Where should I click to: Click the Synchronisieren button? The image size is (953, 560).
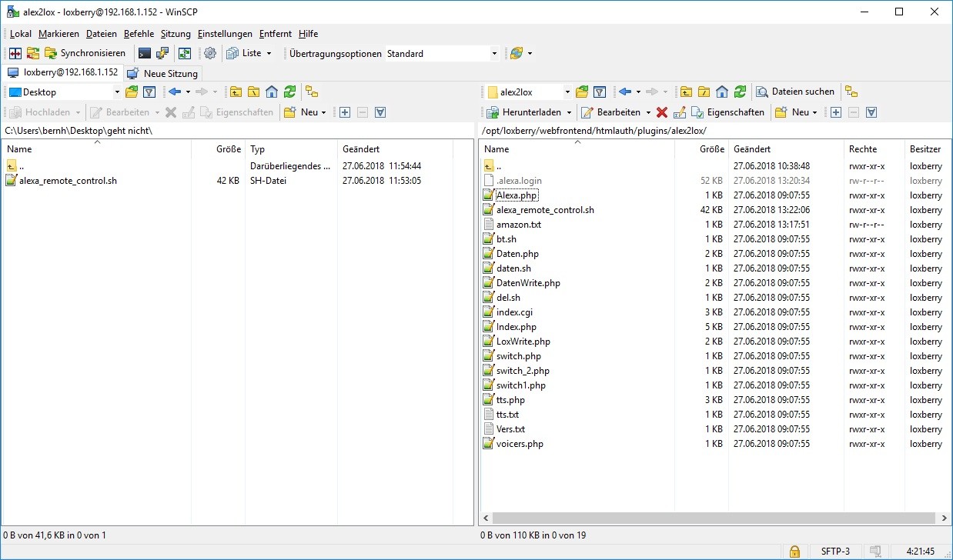point(85,53)
